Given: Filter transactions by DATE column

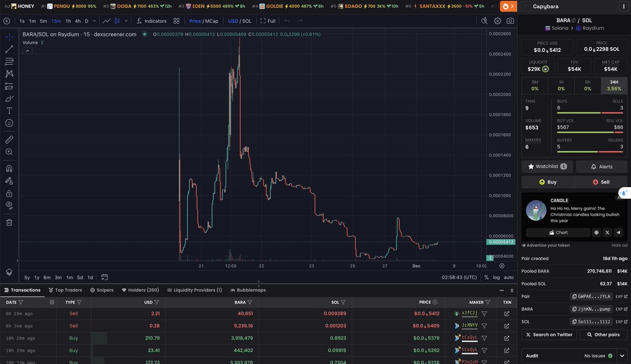Looking at the screenshot, I should click(21, 302).
